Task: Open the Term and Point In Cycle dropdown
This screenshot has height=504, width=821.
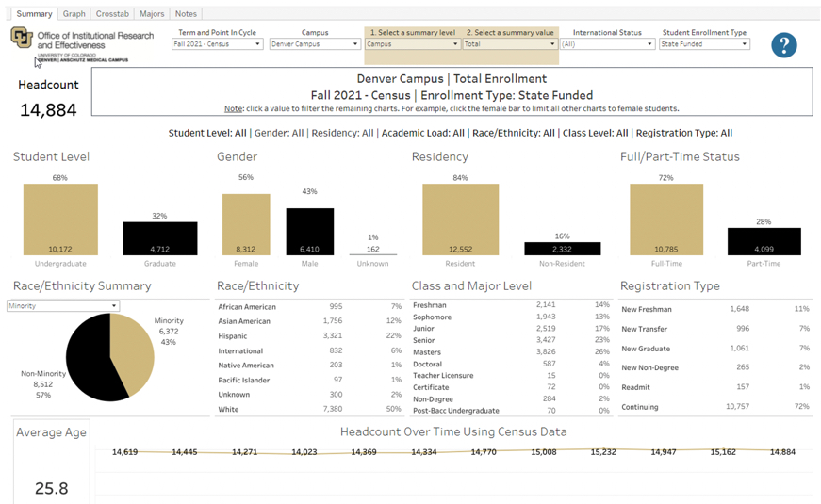Action: (217, 44)
